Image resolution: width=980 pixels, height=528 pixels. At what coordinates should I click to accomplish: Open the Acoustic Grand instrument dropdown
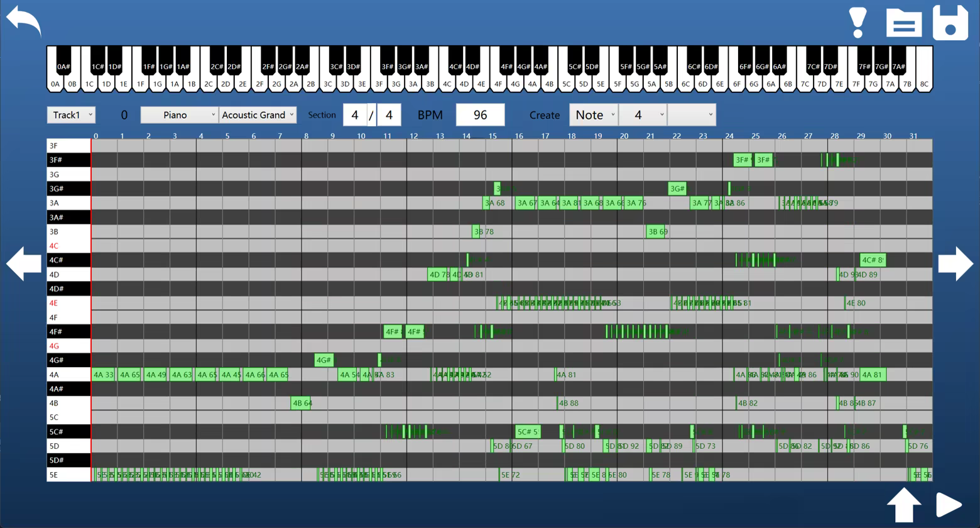[258, 115]
